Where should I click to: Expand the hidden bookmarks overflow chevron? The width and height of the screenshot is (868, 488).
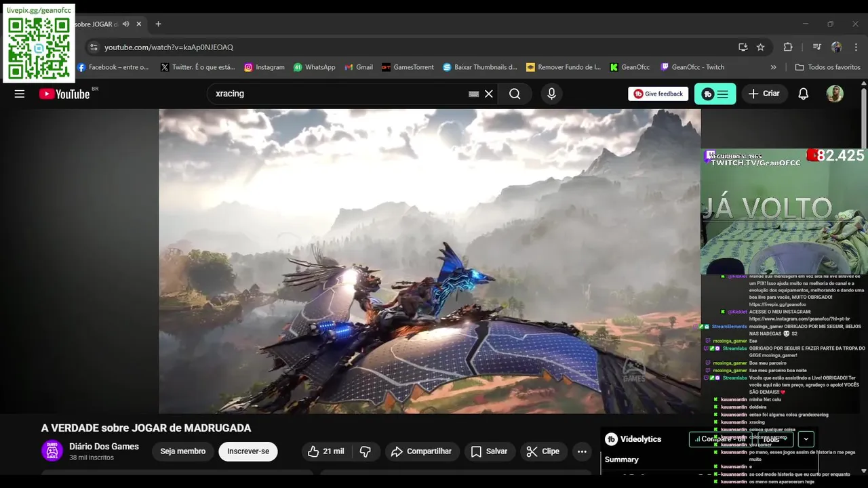pyautogui.click(x=774, y=67)
